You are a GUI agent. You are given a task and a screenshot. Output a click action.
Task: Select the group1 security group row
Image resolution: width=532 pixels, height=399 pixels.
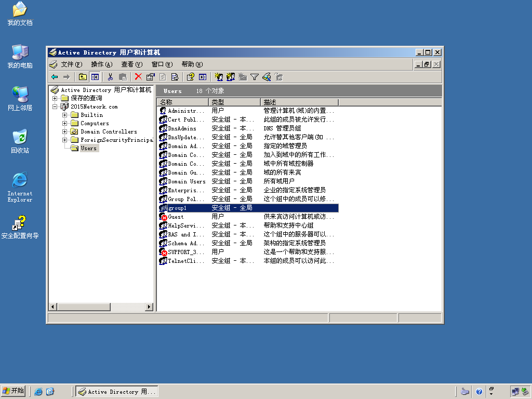coord(248,208)
